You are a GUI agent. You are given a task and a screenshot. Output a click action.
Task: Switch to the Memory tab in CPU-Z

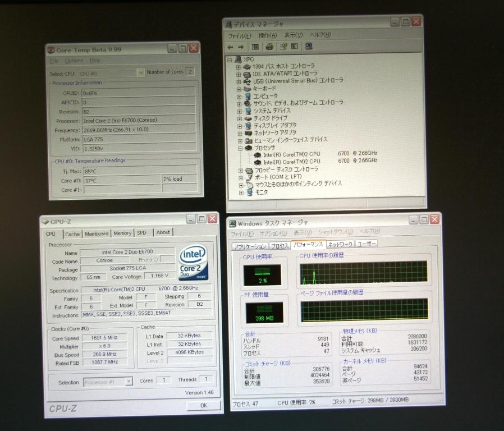(122, 233)
